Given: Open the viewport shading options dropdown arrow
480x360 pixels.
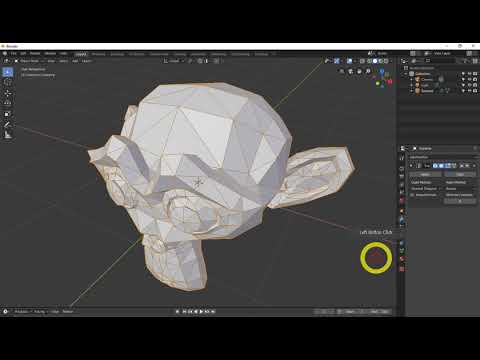Looking at the screenshot, I should coord(391,61).
